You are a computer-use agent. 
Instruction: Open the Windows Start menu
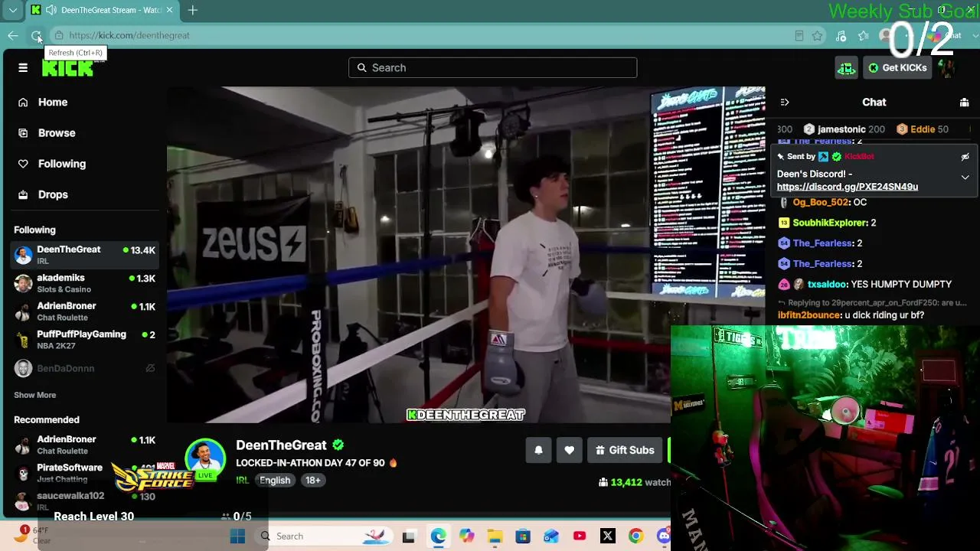coord(237,536)
